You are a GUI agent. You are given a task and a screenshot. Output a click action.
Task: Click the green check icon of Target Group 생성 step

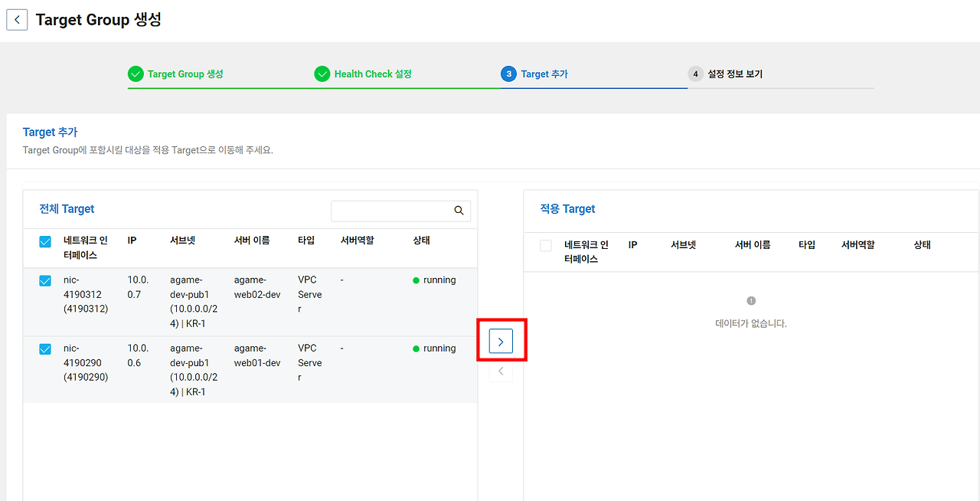pos(136,74)
